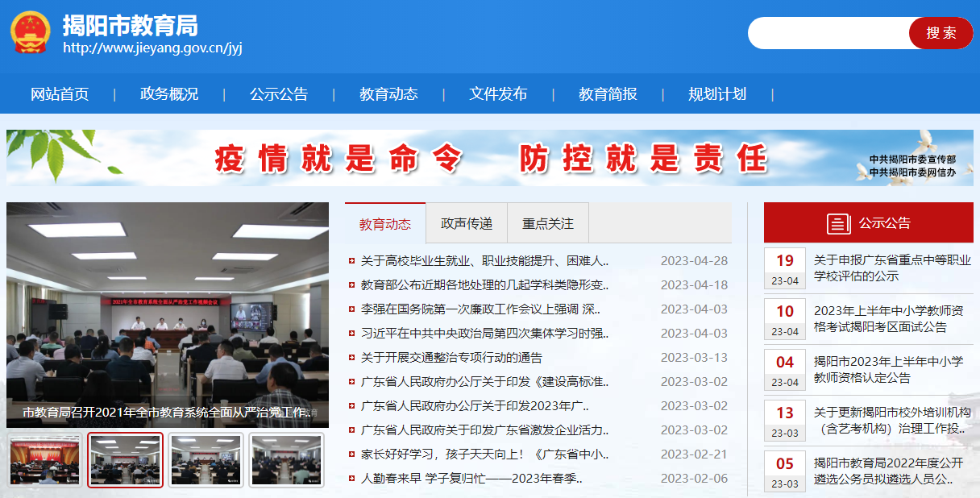Viewport: 980px width, 498px height.
Task: Click the date 2023-04-28
Action: [x=694, y=261]
